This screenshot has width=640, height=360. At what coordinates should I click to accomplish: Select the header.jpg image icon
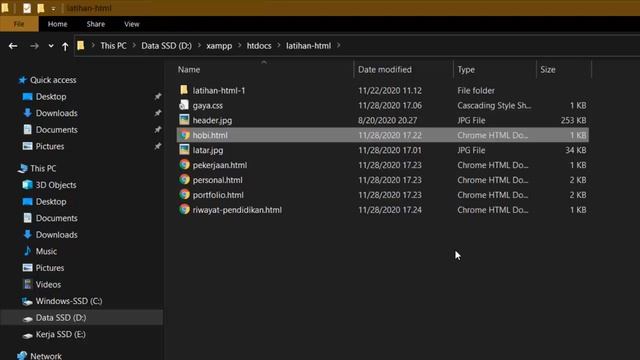coord(184,120)
